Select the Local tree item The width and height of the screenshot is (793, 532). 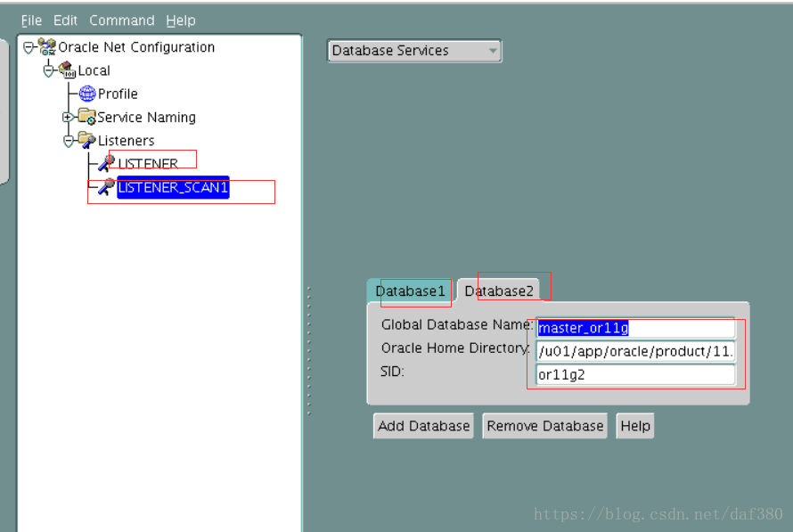[x=94, y=70]
